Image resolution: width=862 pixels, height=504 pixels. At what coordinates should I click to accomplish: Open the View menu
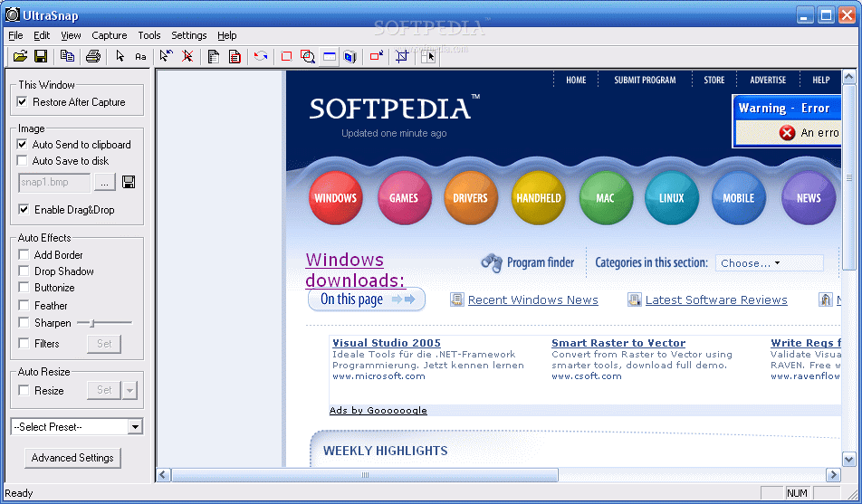[x=71, y=35]
